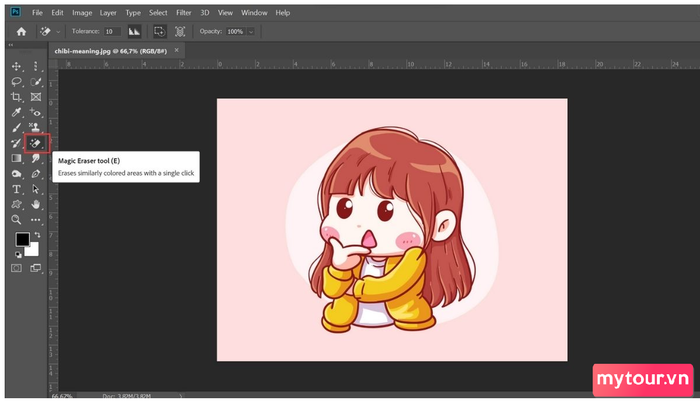700x405 pixels.
Task: Open the Edit Toolbar three-dots button
Action: point(36,220)
